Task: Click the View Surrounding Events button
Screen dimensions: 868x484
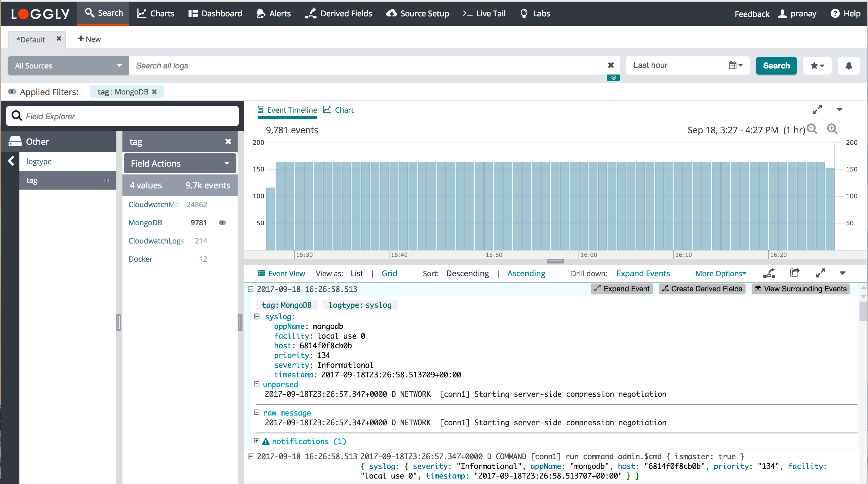Action: pyautogui.click(x=800, y=289)
